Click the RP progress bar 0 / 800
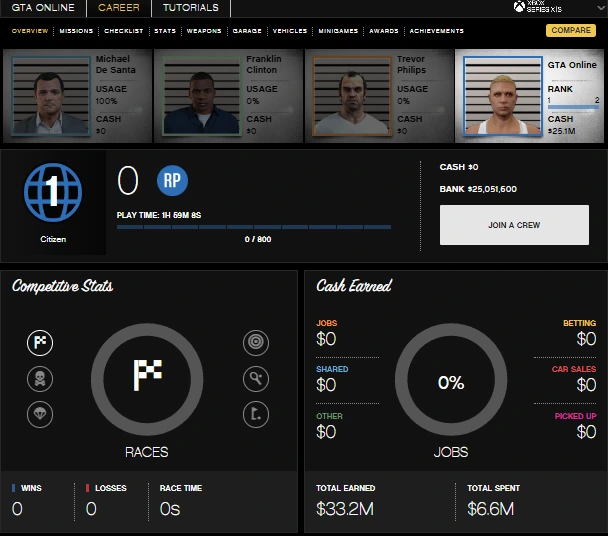The height and width of the screenshot is (536, 608). pyautogui.click(x=254, y=227)
